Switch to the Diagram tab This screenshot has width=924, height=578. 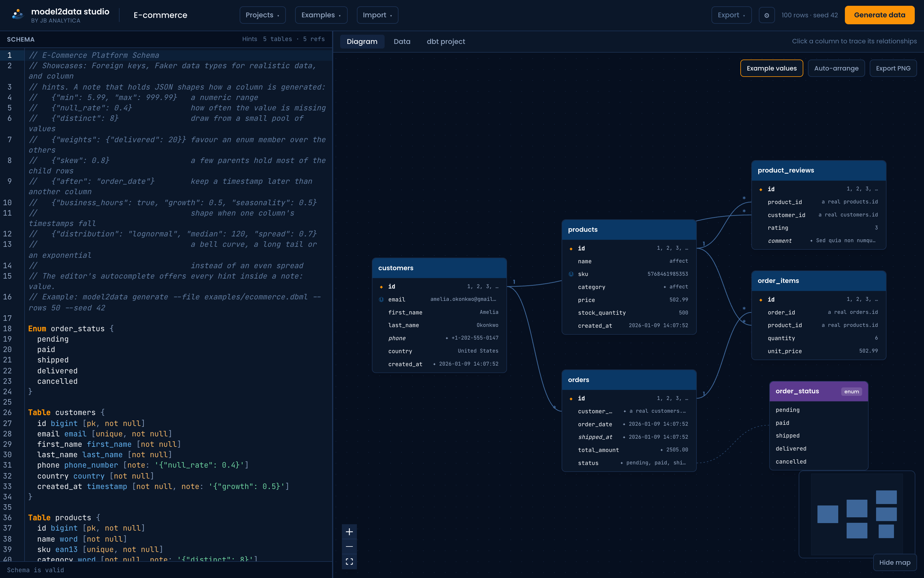coord(362,41)
